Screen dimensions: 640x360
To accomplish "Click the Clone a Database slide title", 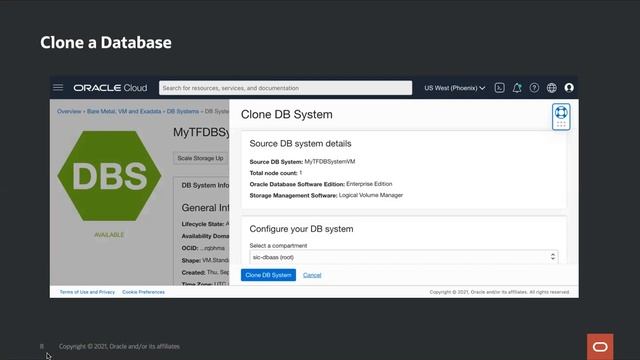I will point(106,42).
